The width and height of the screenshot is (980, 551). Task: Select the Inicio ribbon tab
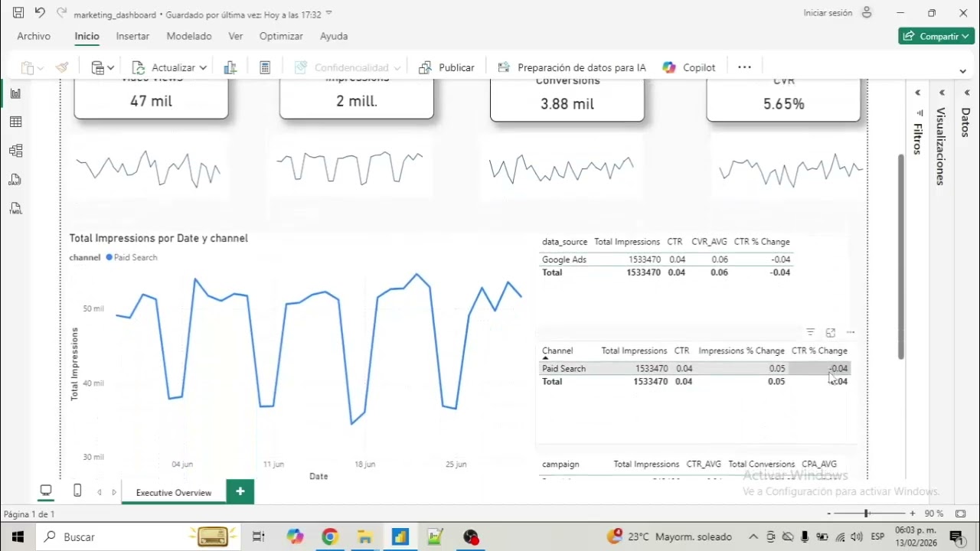(87, 36)
